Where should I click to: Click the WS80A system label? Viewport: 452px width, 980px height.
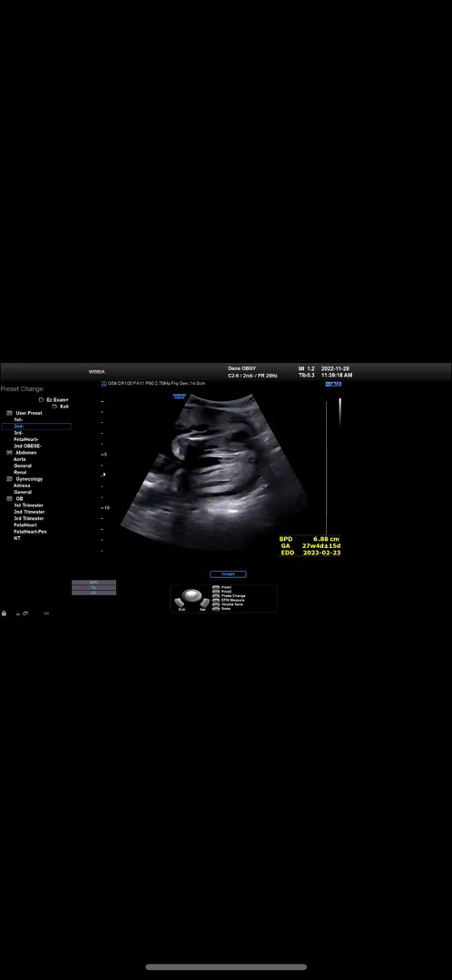pos(97,372)
